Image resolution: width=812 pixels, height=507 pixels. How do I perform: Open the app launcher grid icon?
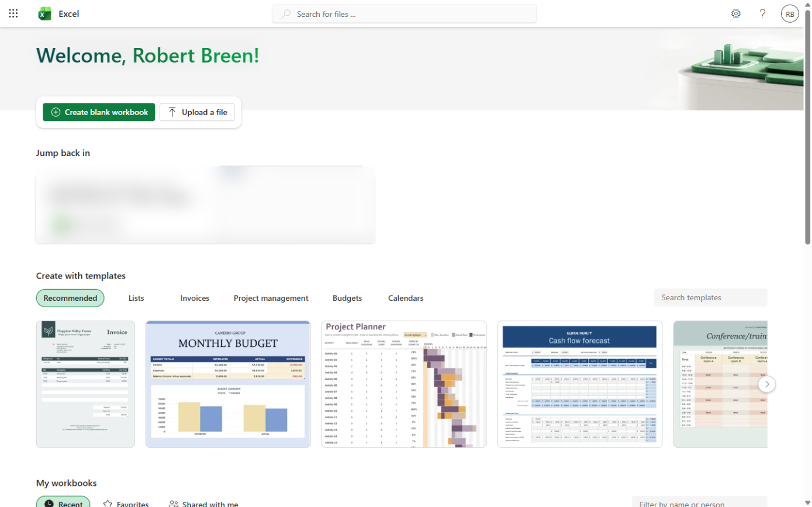pyautogui.click(x=13, y=13)
